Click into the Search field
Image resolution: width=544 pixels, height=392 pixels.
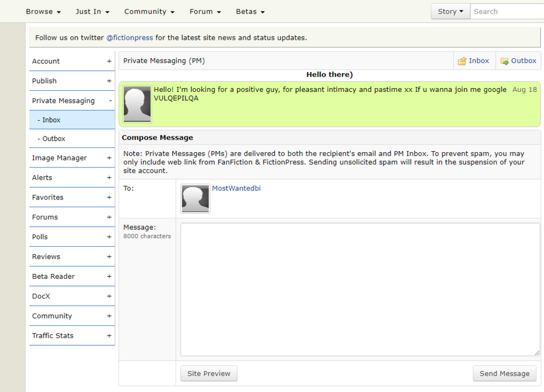click(x=507, y=11)
